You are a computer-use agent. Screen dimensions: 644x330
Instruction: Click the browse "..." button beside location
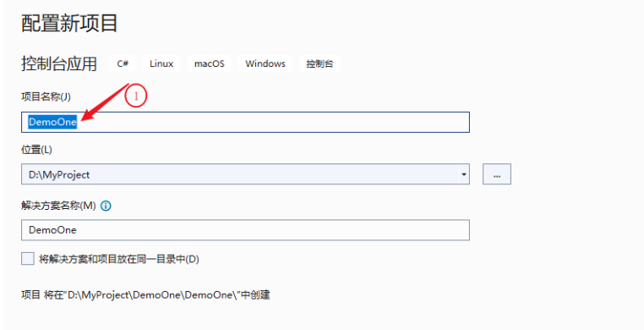click(x=497, y=174)
